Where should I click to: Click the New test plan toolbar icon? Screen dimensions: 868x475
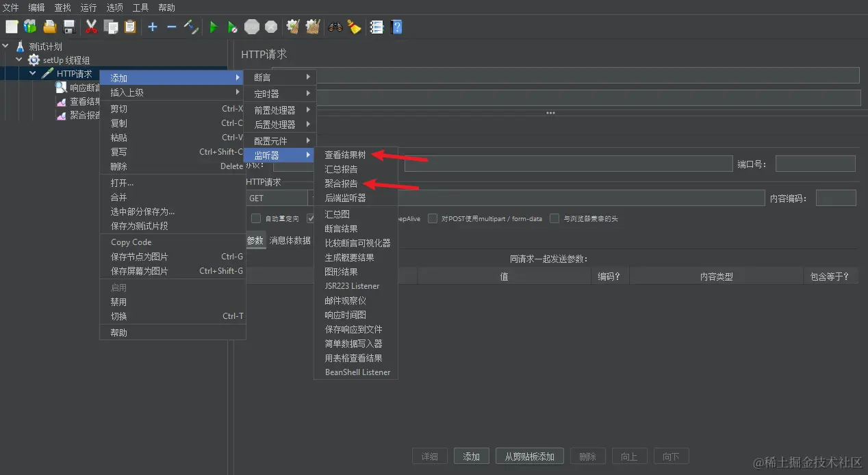12,27
